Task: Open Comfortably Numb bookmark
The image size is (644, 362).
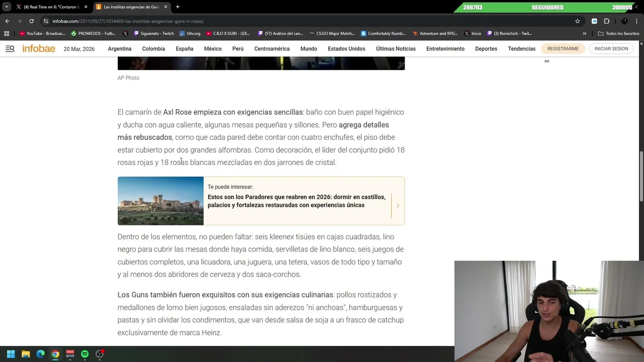Action: pos(383,34)
